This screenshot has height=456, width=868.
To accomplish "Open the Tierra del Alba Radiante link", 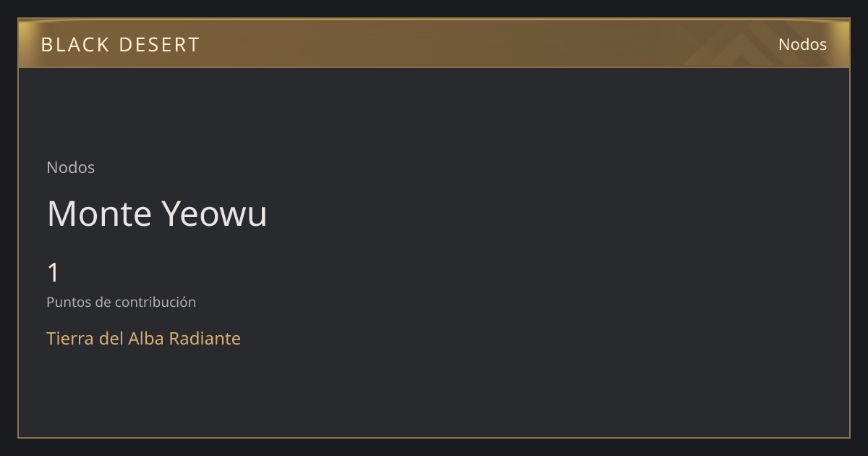I will click(143, 338).
